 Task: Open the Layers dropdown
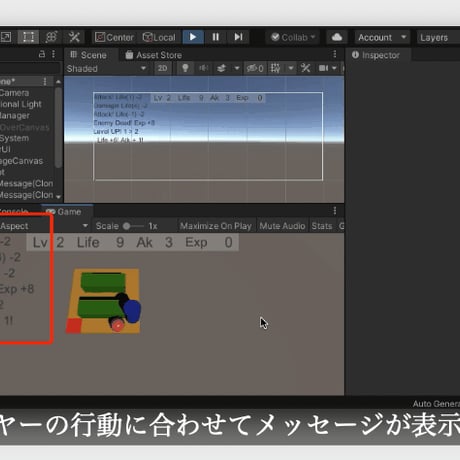tap(438, 37)
